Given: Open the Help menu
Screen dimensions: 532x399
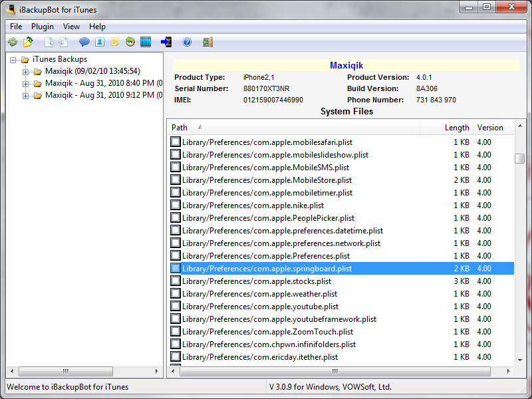Looking at the screenshot, I should 97,27.
